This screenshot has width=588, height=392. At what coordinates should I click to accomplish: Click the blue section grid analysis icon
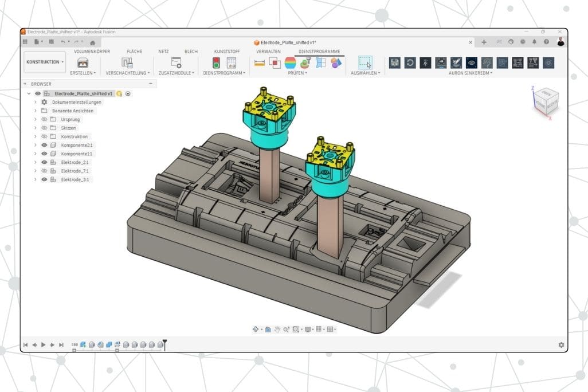(x=320, y=62)
